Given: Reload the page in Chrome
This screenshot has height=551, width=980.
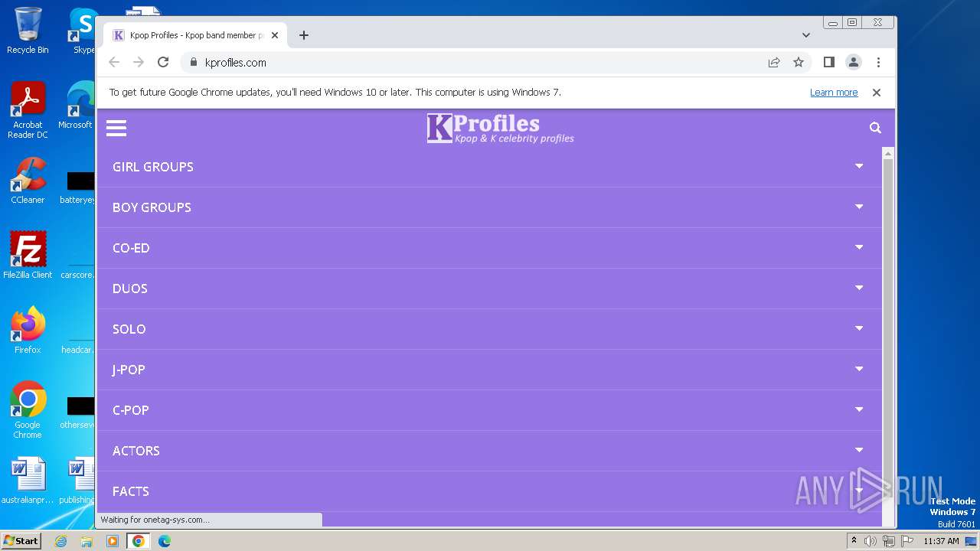Looking at the screenshot, I should pos(163,63).
